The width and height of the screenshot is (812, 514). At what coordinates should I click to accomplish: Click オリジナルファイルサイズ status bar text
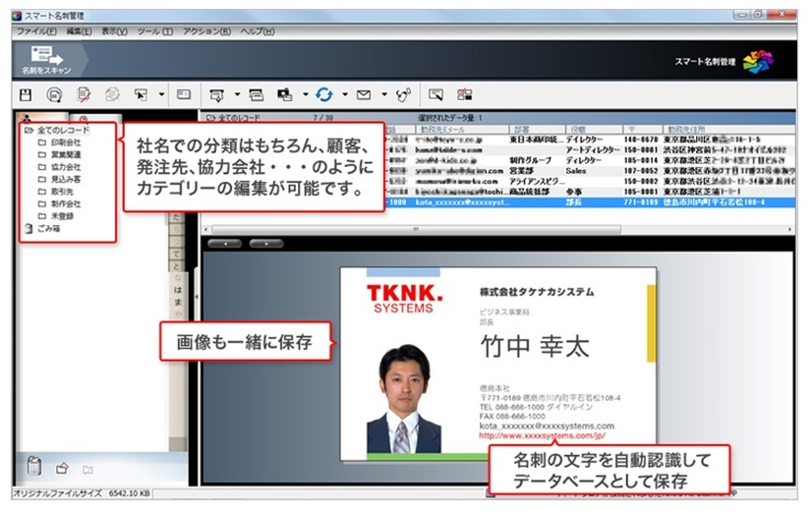pos(57,493)
